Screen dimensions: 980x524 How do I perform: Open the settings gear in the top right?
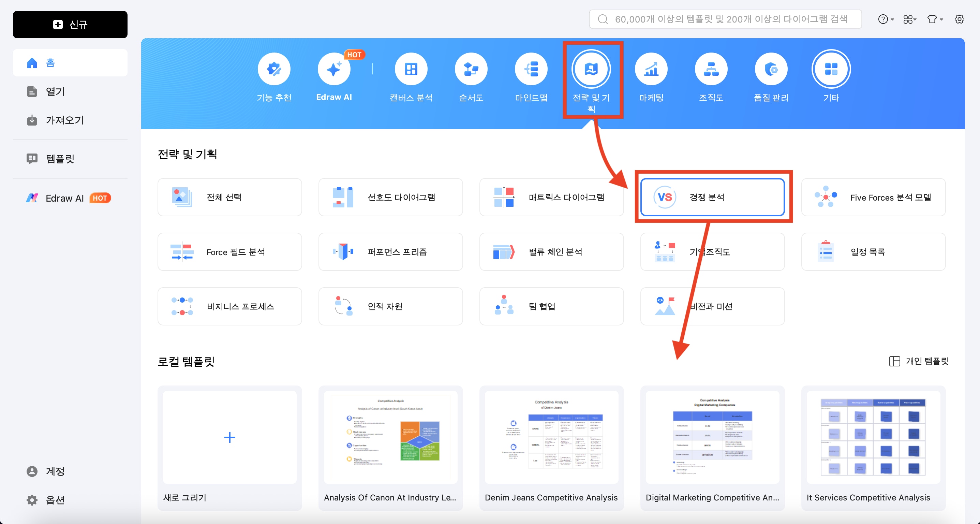pyautogui.click(x=960, y=19)
